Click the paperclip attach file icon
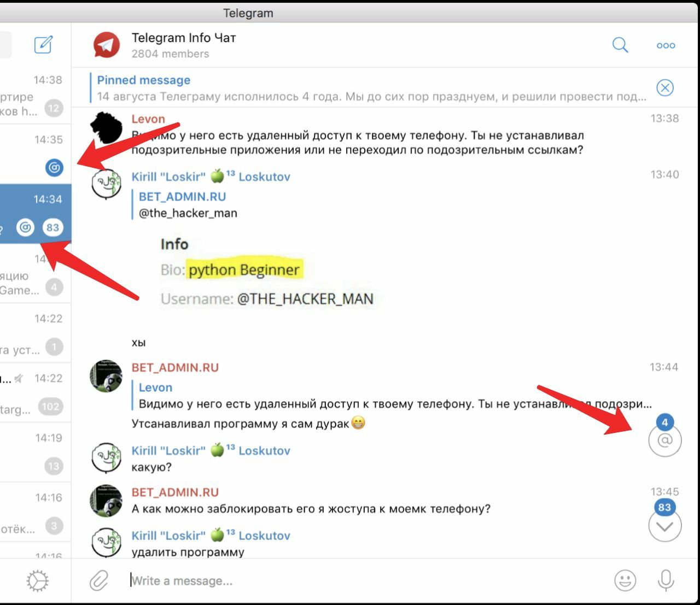This screenshot has width=700, height=605. [99, 580]
